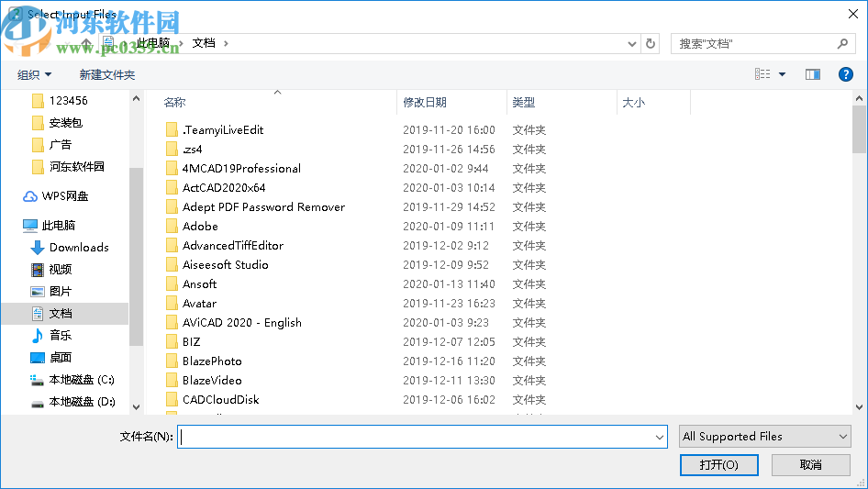Select Adept PDF Password Remover folder
Image resolution: width=868 pixels, height=489 pixels.
click(x=256, y=207)
